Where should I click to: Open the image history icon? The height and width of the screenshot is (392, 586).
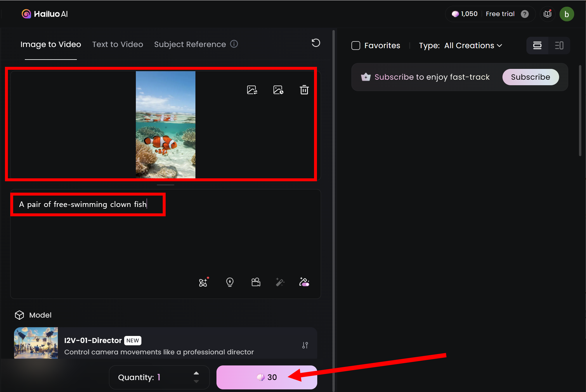pyautogui.click(x=278, y=90)
